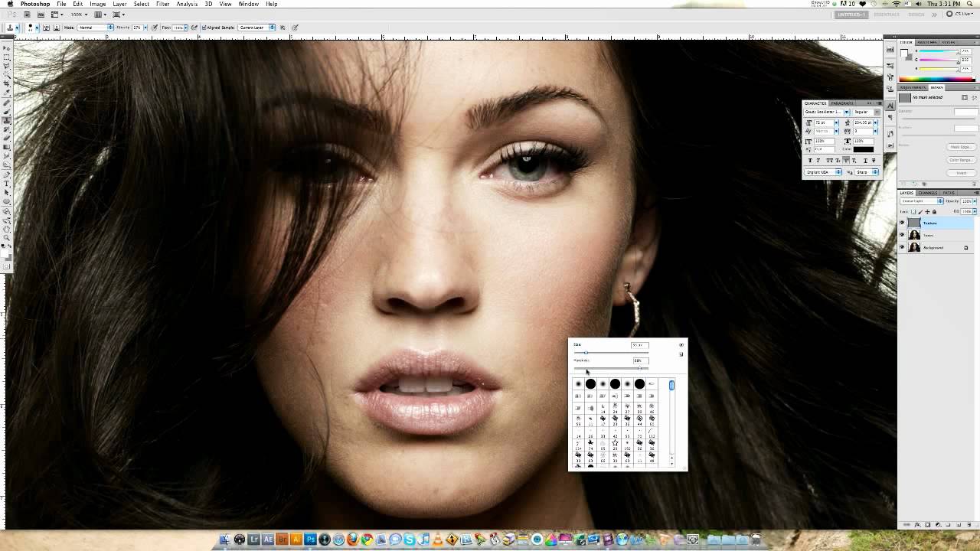Click faux bold in Character panel
Image resolution: width=980 pixels, height=551 pixels.
(x=810, y=161)
